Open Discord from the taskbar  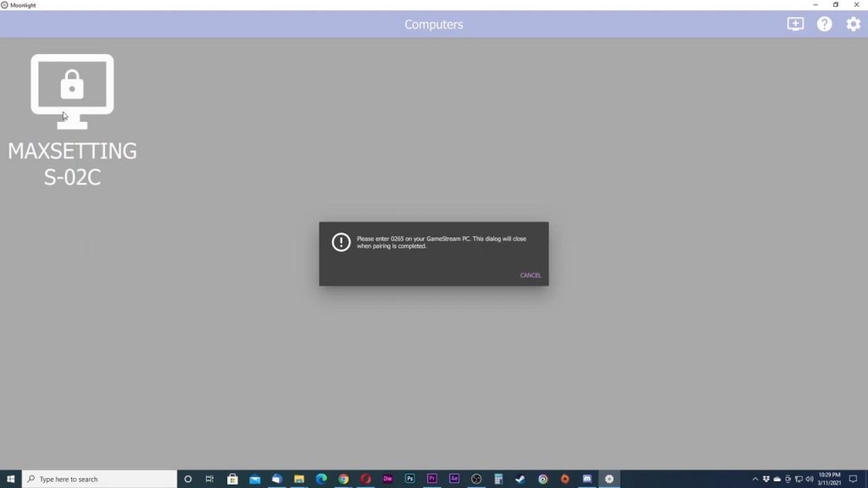[587, 479]
